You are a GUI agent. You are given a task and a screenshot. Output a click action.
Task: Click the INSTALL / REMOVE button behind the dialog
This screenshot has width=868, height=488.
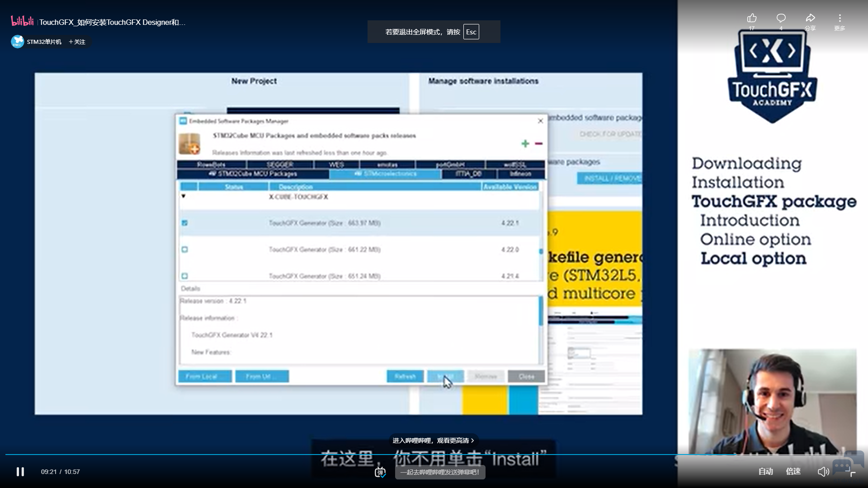click(x=610, y=178)
